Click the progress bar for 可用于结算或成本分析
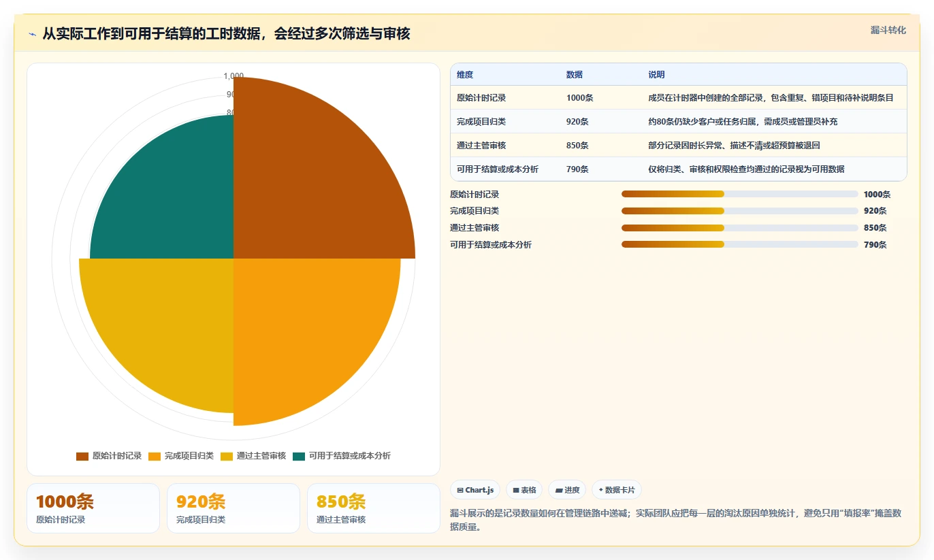 pyautogui.click(x=739, y=244)
